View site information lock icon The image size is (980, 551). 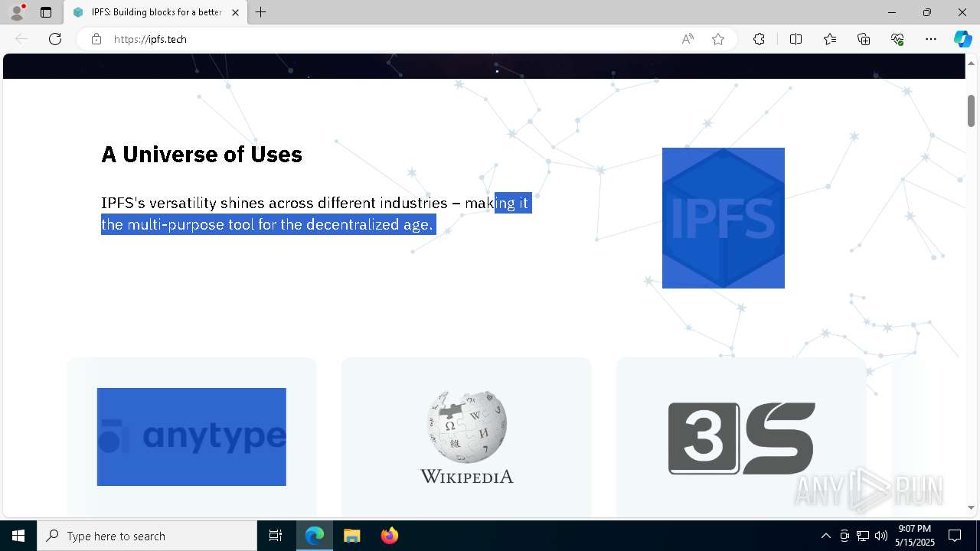point(96,39)
